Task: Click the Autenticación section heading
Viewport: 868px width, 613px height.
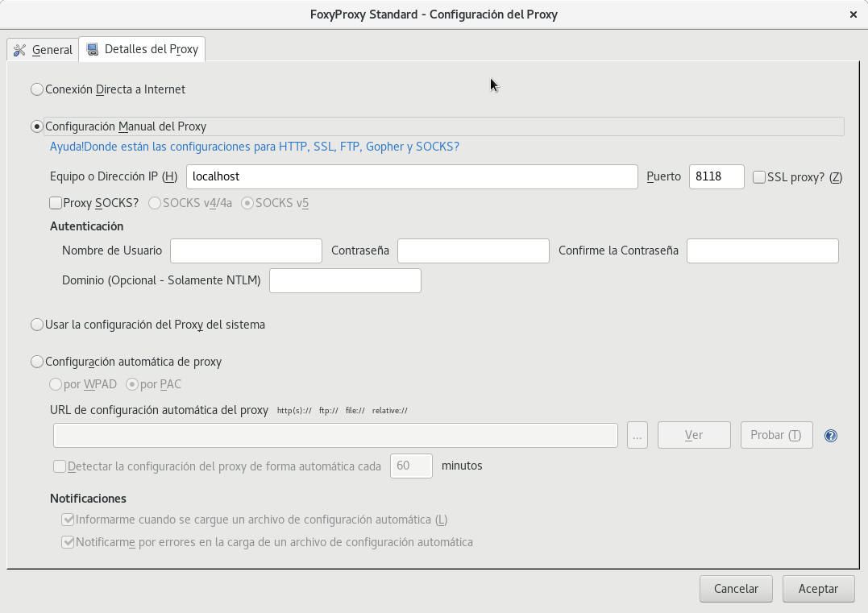Action: (x=86, y=226)
